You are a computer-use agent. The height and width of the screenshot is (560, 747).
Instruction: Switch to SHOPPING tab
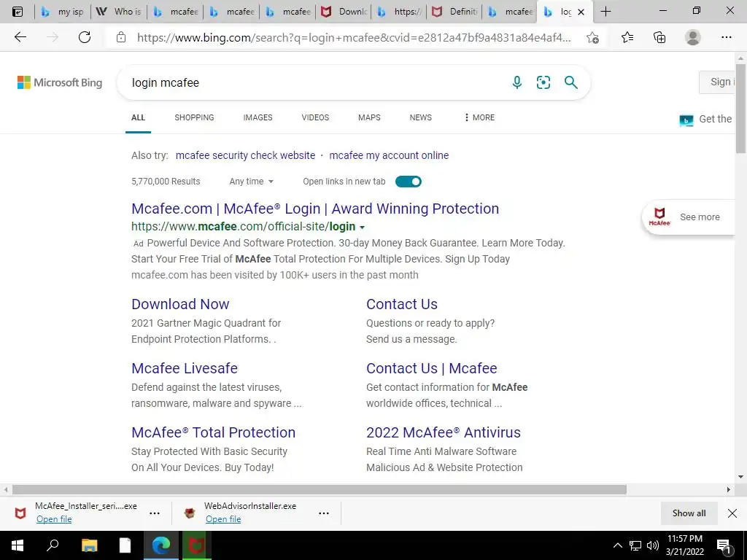coord(194,117)
